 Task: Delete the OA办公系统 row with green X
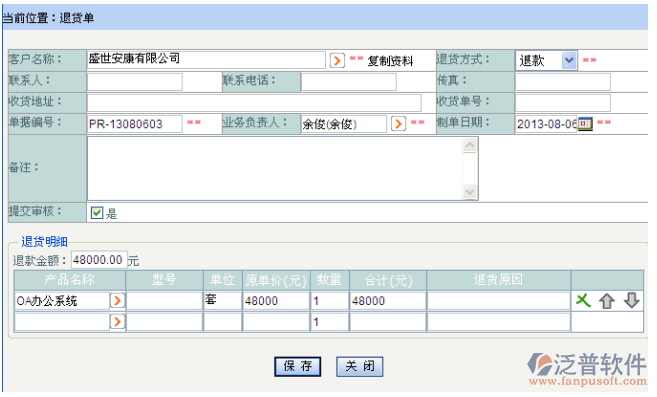pyautogui.click(x=583, y=300)
